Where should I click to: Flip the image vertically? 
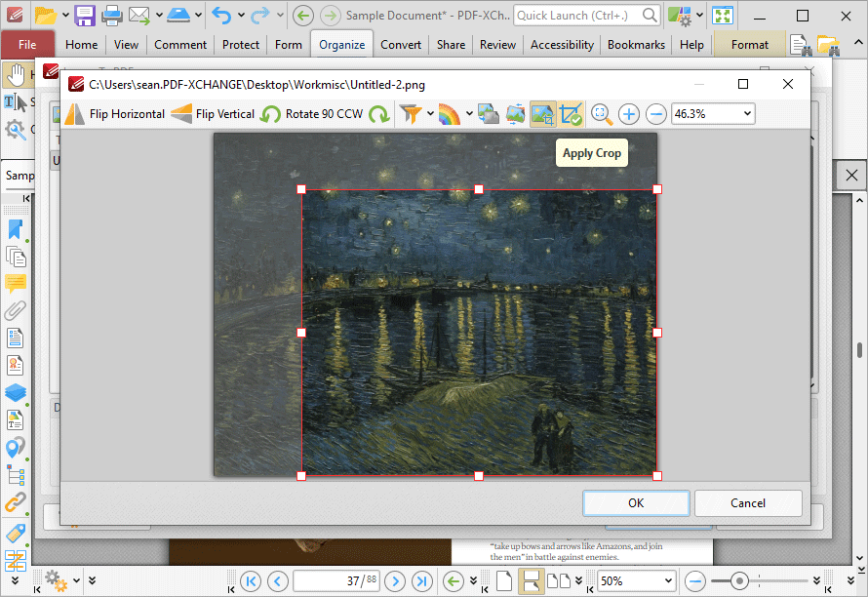214,114
